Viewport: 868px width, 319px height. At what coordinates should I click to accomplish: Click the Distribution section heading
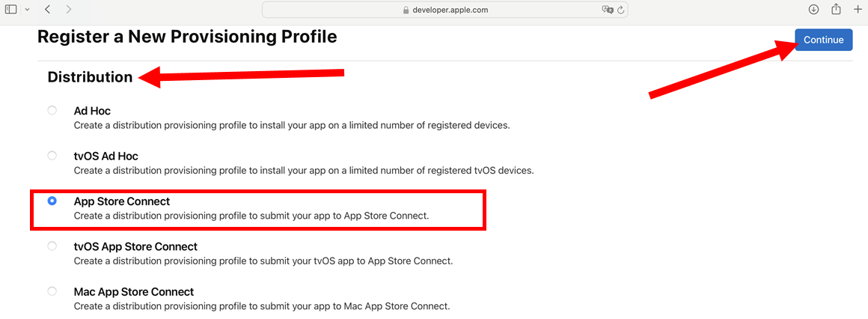point(91,77)
